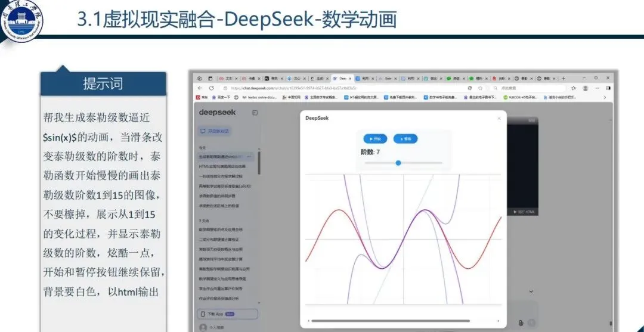This screenshot has width=644, height=332.
Task: Open the 'online docu...' bookmark
Action: pos(260,98)
